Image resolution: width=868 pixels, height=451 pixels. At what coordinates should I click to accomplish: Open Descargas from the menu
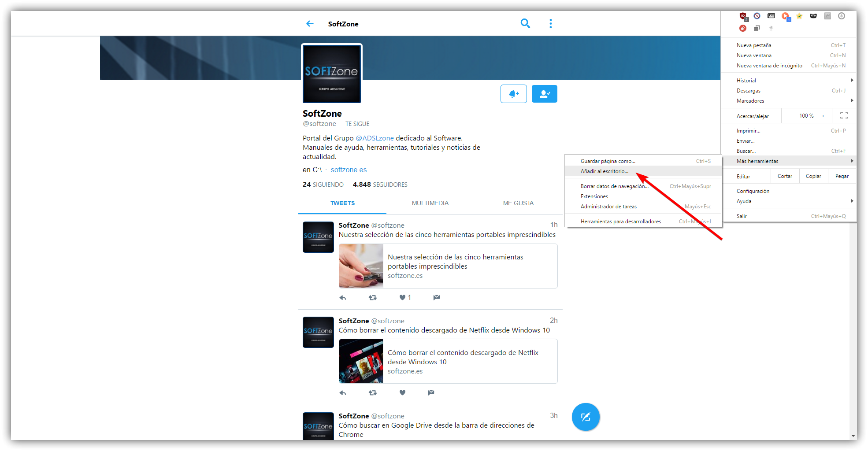tap(790, 91)
